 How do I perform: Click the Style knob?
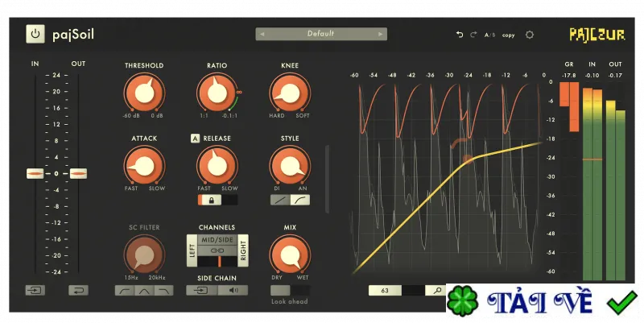click(x=290, y=166)
